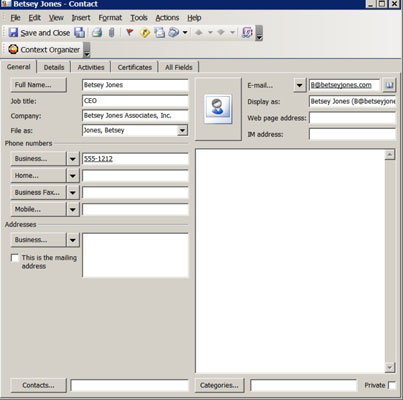Check 'This is the mailing address' box
This screenshot has height=400, width=403.
(x=15, y=258)
